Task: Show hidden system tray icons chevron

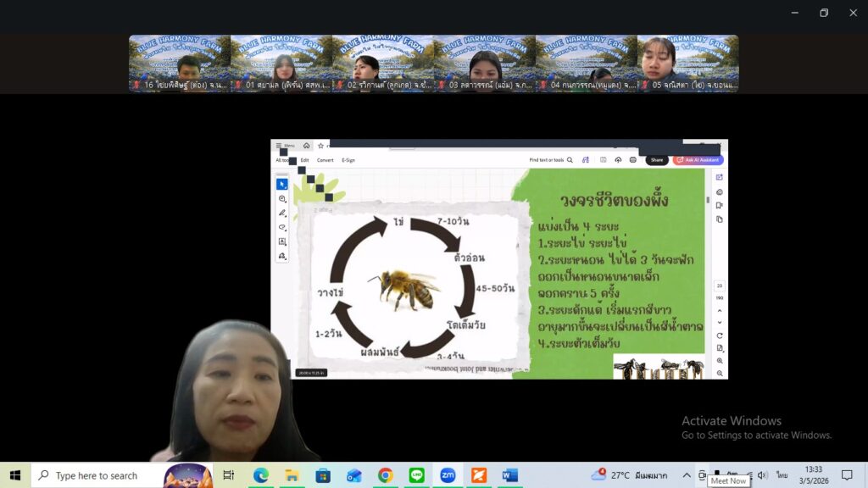Action: pyautogui.click(x=687, y=475)
